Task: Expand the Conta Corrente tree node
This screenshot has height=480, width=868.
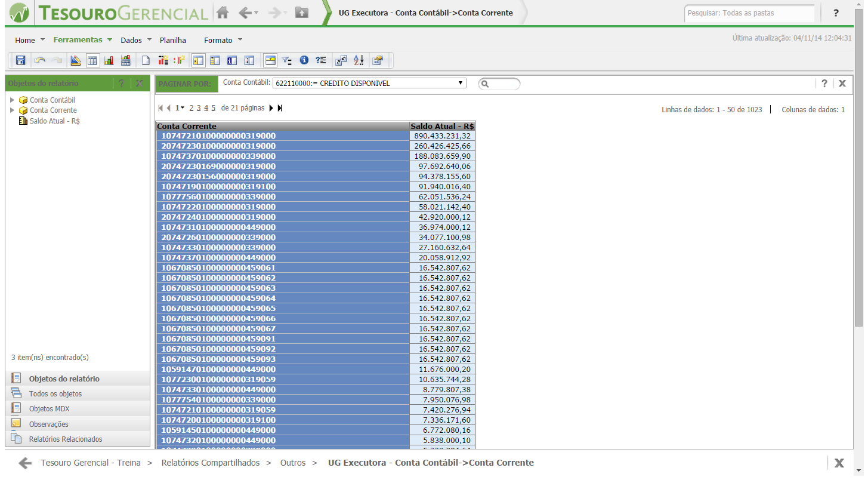Action: 12,110
